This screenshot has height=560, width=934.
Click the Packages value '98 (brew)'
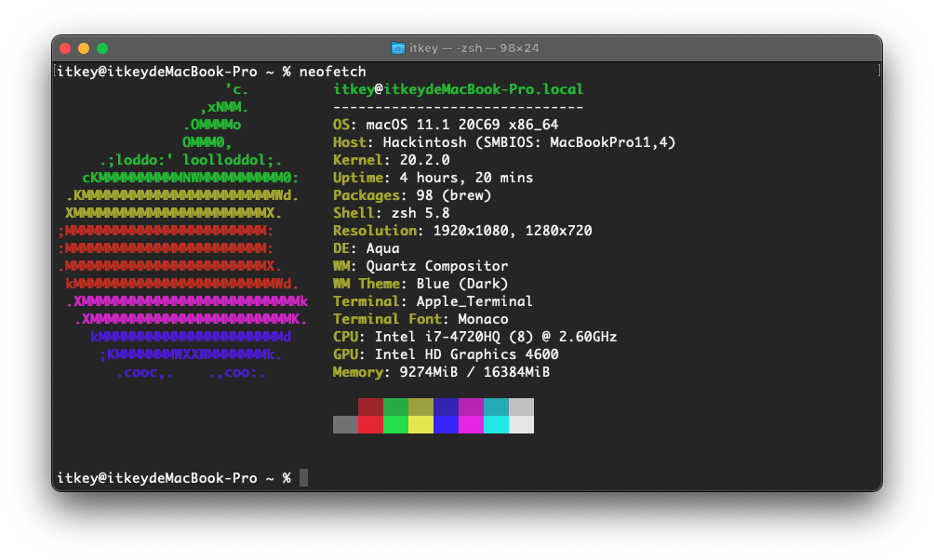pos(453,195)
